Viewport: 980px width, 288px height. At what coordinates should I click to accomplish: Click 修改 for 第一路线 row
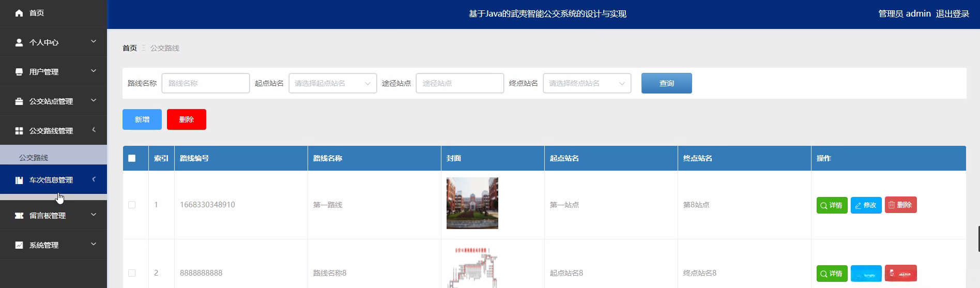pos(866,205)
